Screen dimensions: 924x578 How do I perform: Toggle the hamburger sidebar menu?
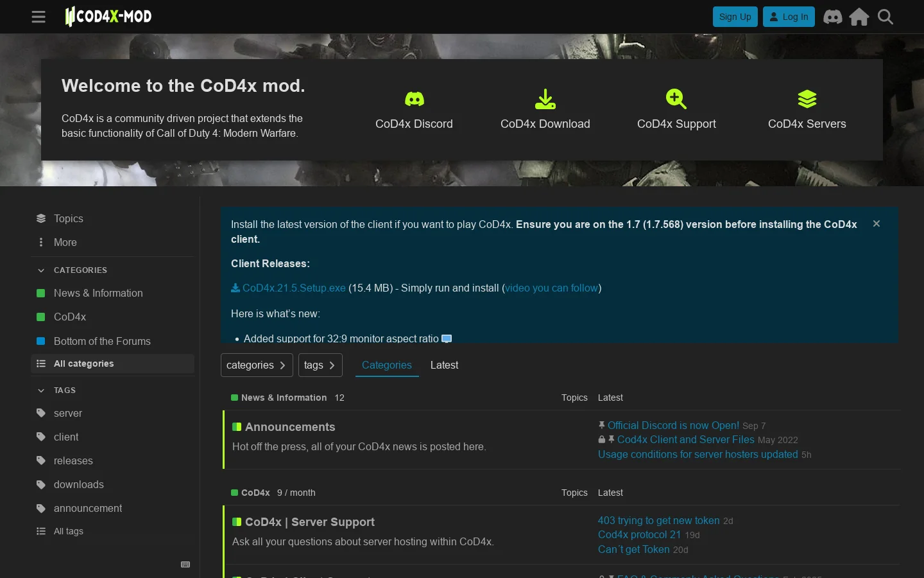click(38, 17)
